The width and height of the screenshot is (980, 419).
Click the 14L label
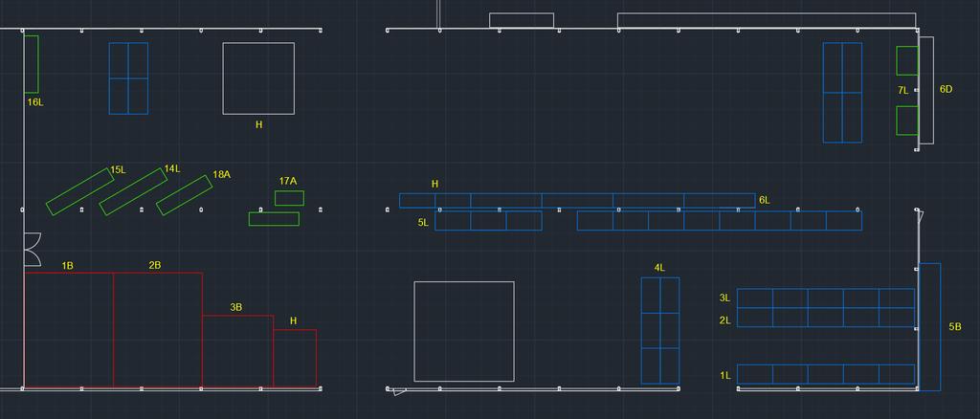[172, 168]
